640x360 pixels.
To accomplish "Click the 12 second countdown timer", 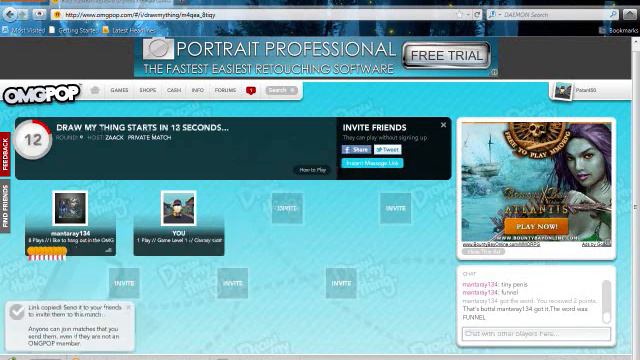I will (33, 140).
